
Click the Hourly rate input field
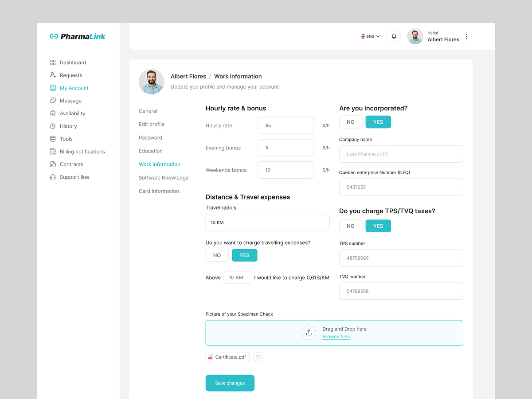click(x=286, y=125)
